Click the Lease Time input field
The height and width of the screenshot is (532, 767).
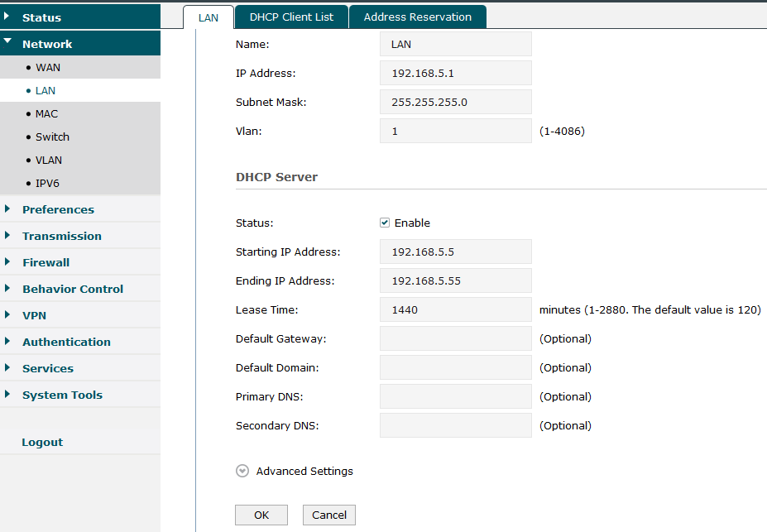tap(455, 309)
